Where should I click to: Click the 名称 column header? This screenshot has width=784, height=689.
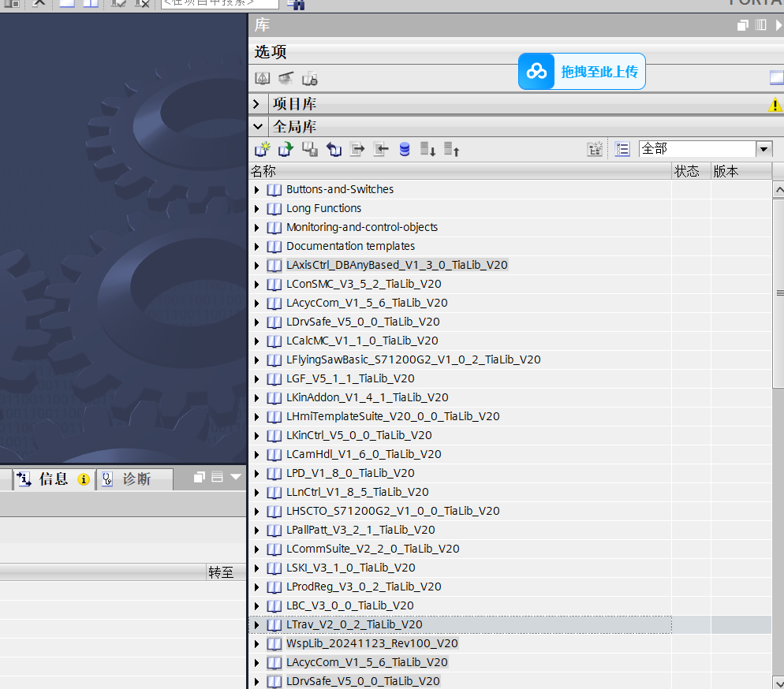(263, 171)
